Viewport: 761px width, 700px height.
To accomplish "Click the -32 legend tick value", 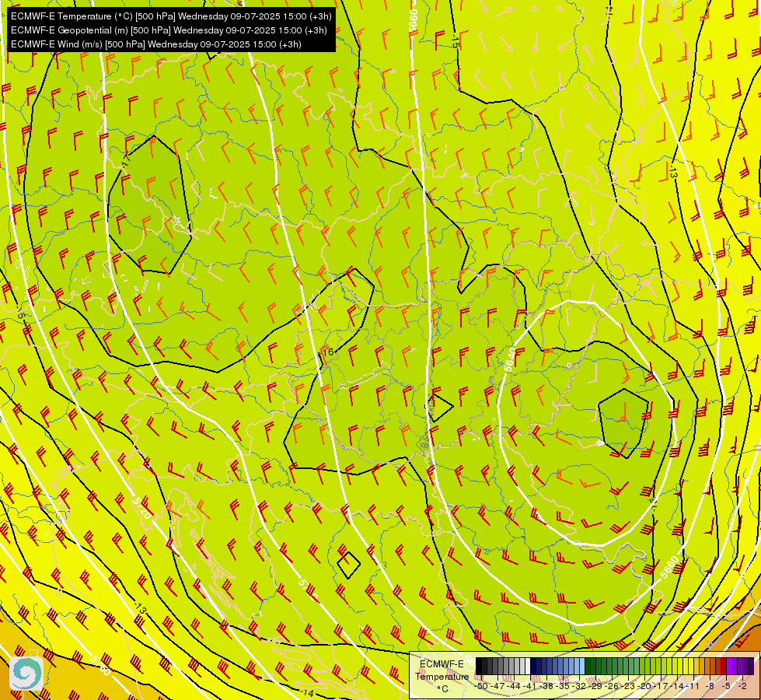I will (x=579, y=686).
